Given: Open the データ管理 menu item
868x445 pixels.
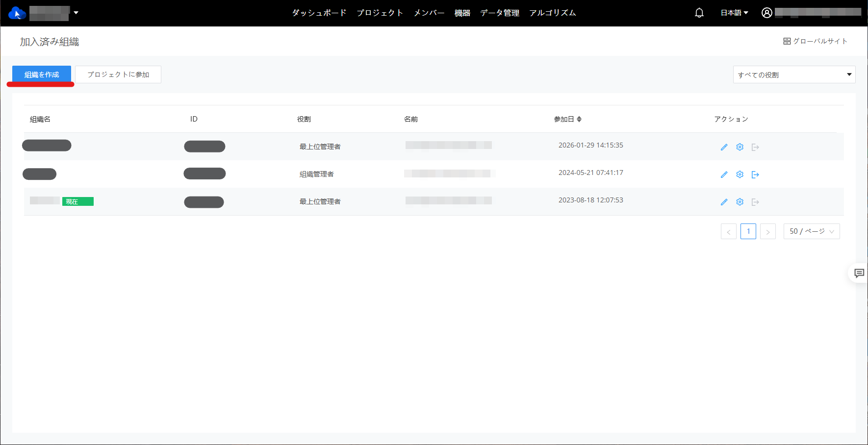Looking at the screenshot, I should pos(499,13).
